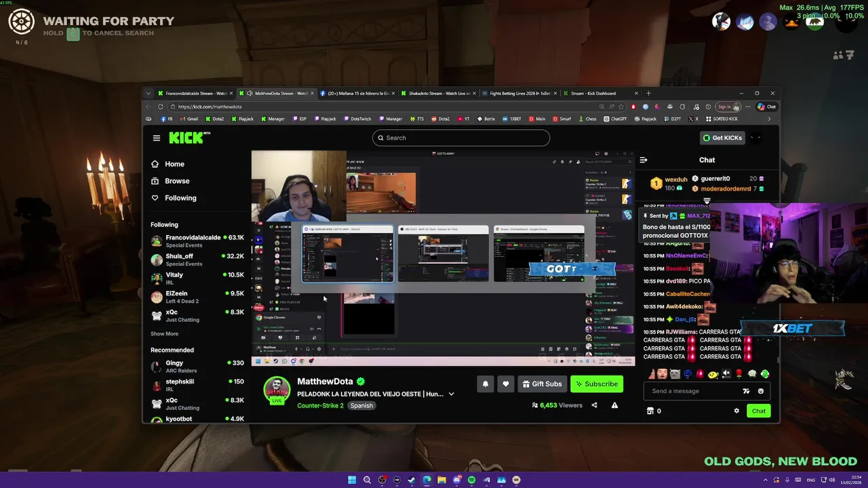868x488 pixels.
Task: Collapse the chat panel arrow icon
Action: (644, 160)
